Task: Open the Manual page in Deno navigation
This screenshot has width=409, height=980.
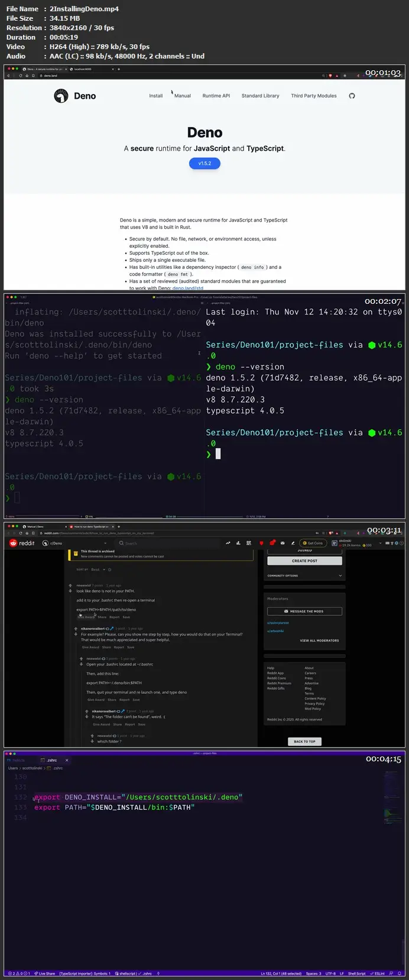Action: (x=183, y=96)
